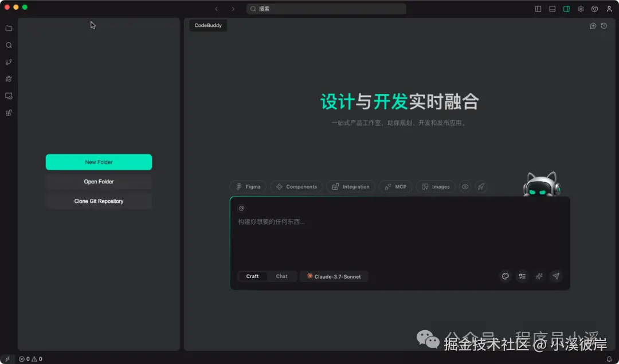This screenshot has height=364, width=619.
Task: Open Source Control branch icon
Action: tap(9, 62)
